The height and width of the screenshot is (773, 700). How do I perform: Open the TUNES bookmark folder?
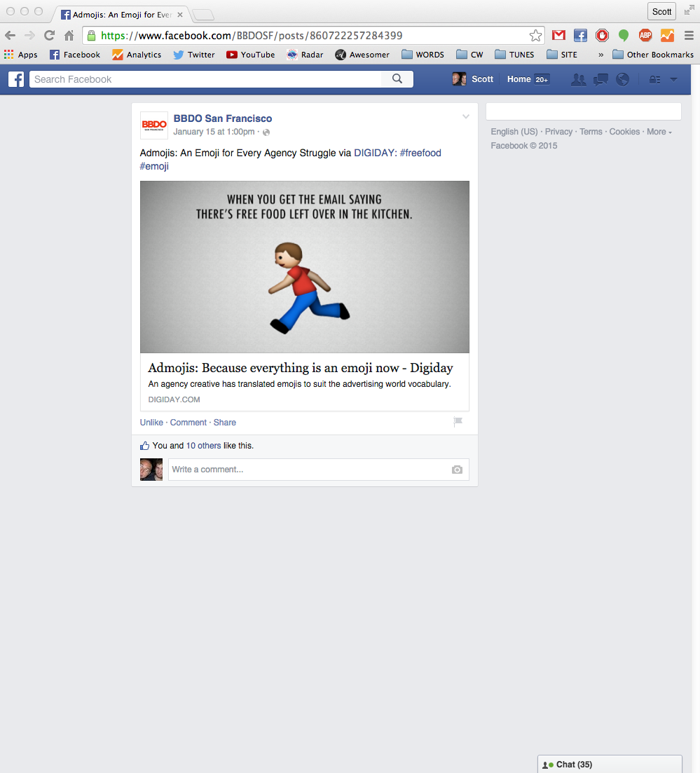514,55
